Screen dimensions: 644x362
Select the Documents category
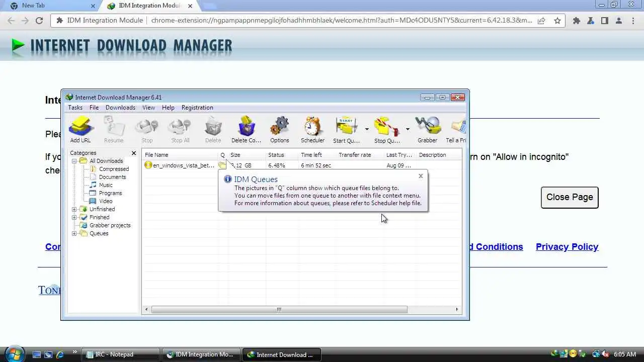click(x=112, y=177)
